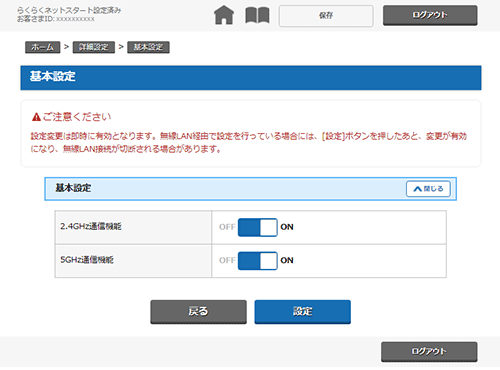Viewport: 500px width, 370px height.
Task: Click OFF label in 5GHz row
Action: [x=227, y=260]
